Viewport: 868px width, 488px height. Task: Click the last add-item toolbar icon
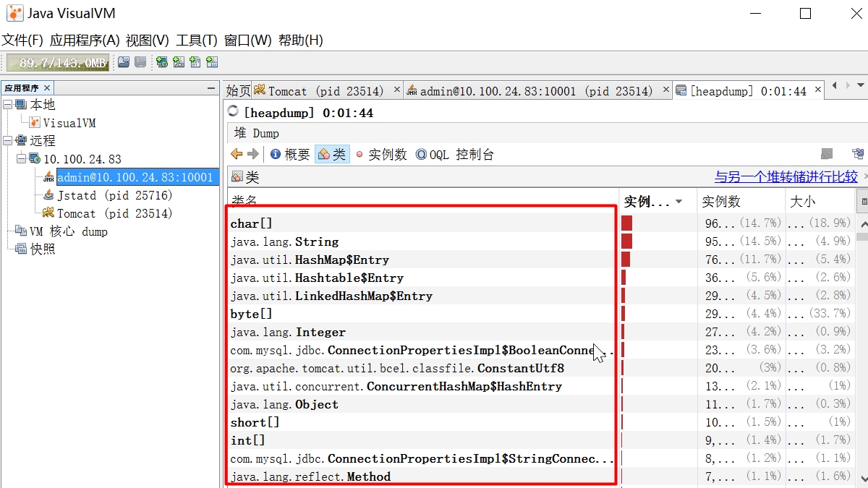[212, 63]
